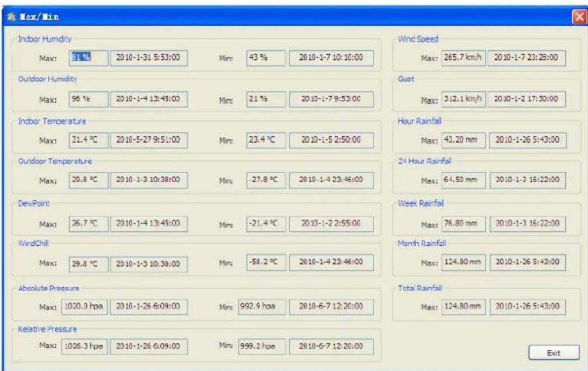Click Indoor Temperature min 23.4 °C field

coord(266,140)
